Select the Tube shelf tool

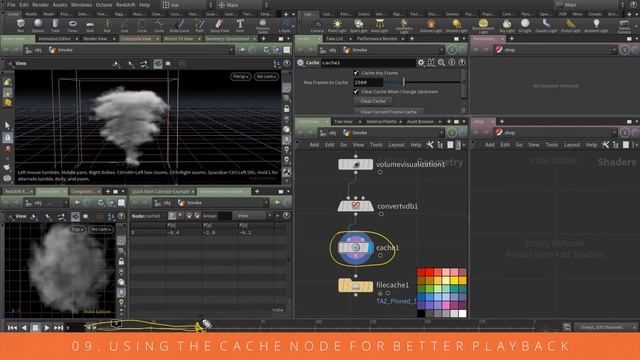coord(55,25)
